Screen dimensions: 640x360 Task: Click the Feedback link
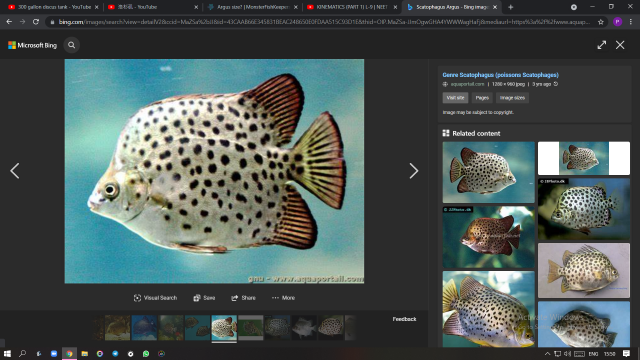pyautogui.click(x=404, y=319)
